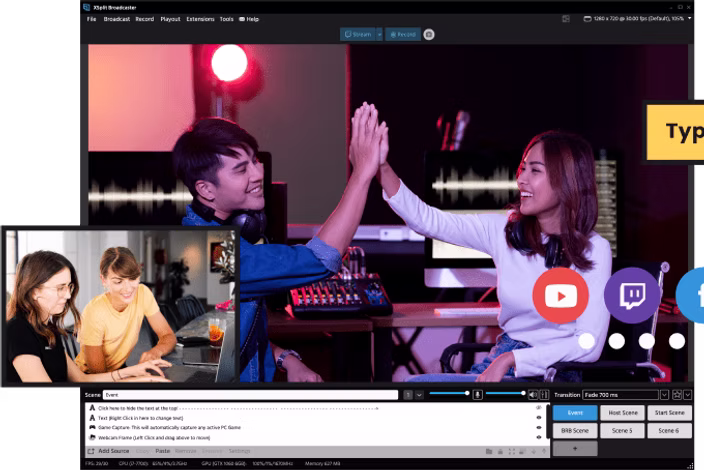The image size is (704, 470).
Task: Hide the Webcam Frame source
Action: pyautogui.click(x=539, y=437)
